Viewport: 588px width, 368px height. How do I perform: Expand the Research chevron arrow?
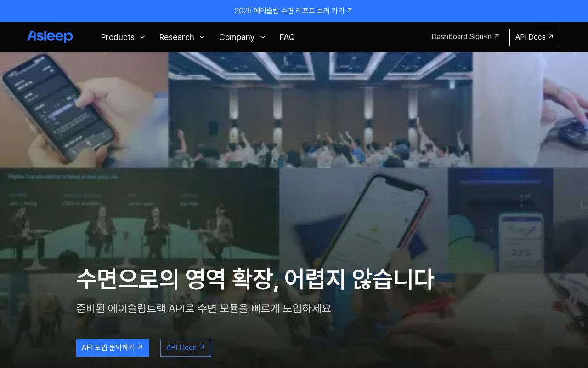point(202,37)
